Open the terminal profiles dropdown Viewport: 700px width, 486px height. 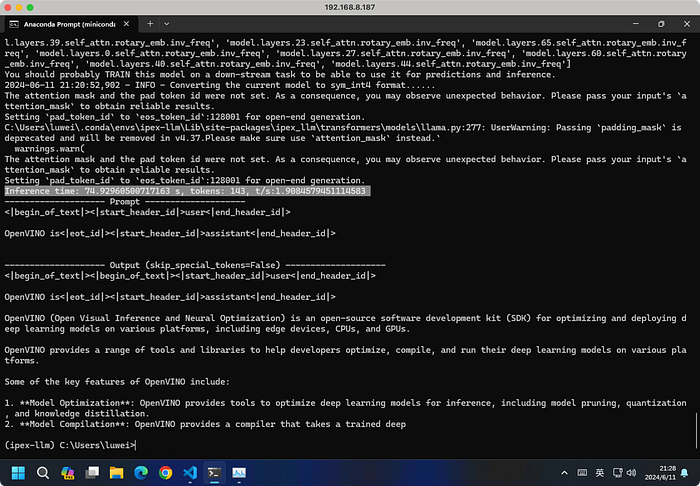[x=167, y=24]
